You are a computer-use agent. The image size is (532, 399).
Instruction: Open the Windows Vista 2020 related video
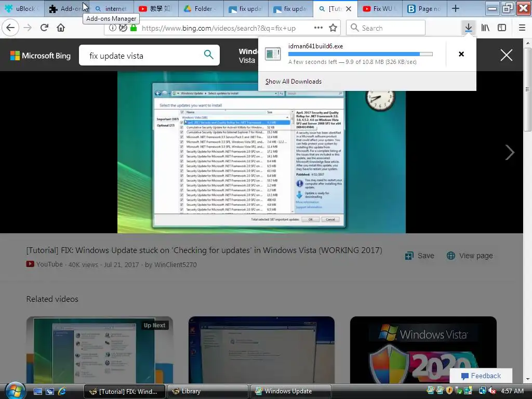point(423,350)
